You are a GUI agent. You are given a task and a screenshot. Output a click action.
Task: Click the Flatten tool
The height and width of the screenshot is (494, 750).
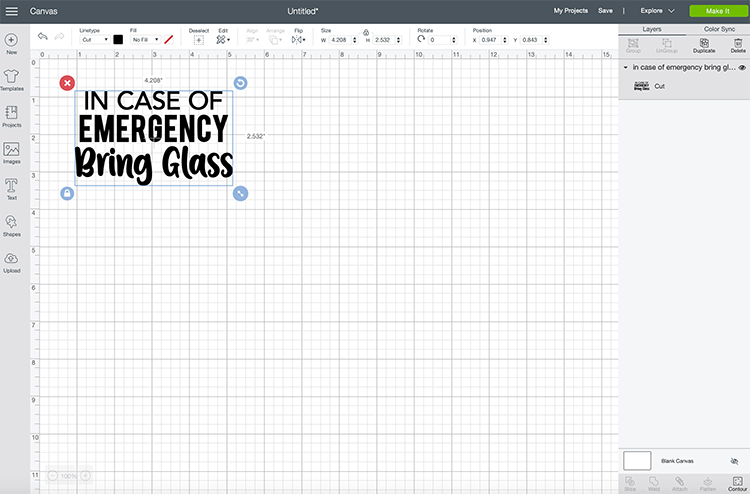(x=708, y=483)
